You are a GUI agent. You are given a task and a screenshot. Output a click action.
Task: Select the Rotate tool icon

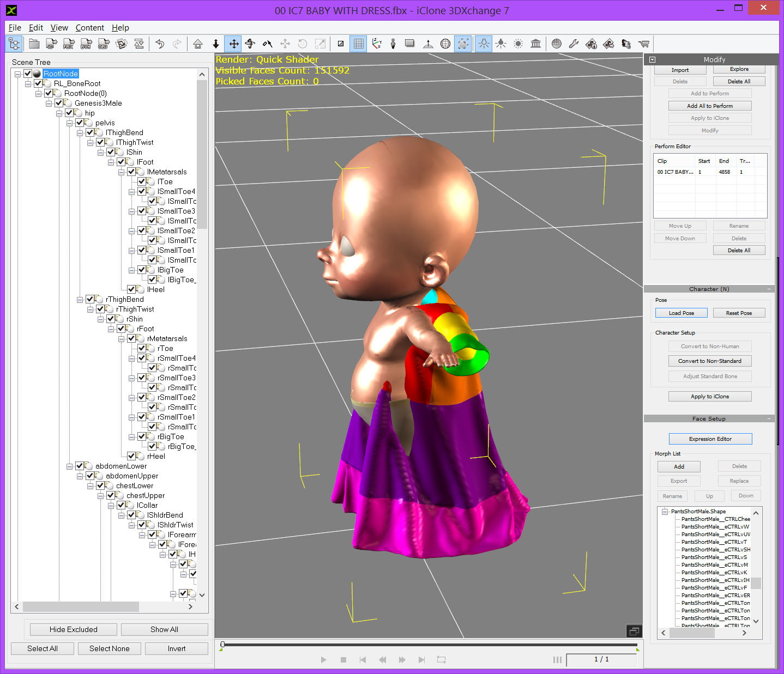point(250,44)
